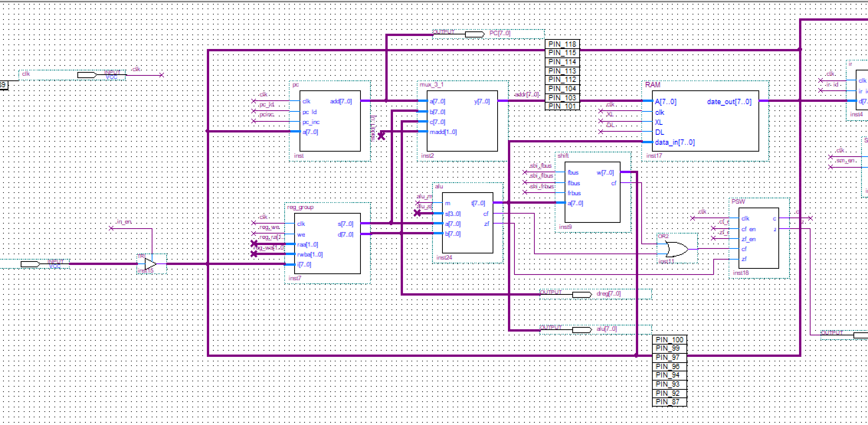Select the PSW block body
This screenshot has width=868, height=425.
pyautogui.click(x=758, y=238)
